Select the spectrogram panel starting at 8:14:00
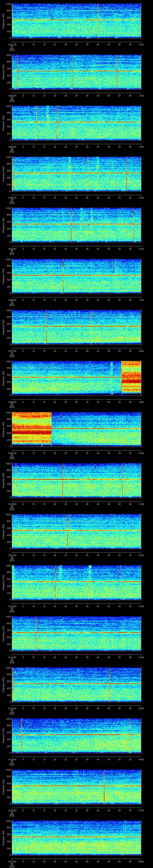The height and width of the screenshot is (868, 153). pos(77,685)
